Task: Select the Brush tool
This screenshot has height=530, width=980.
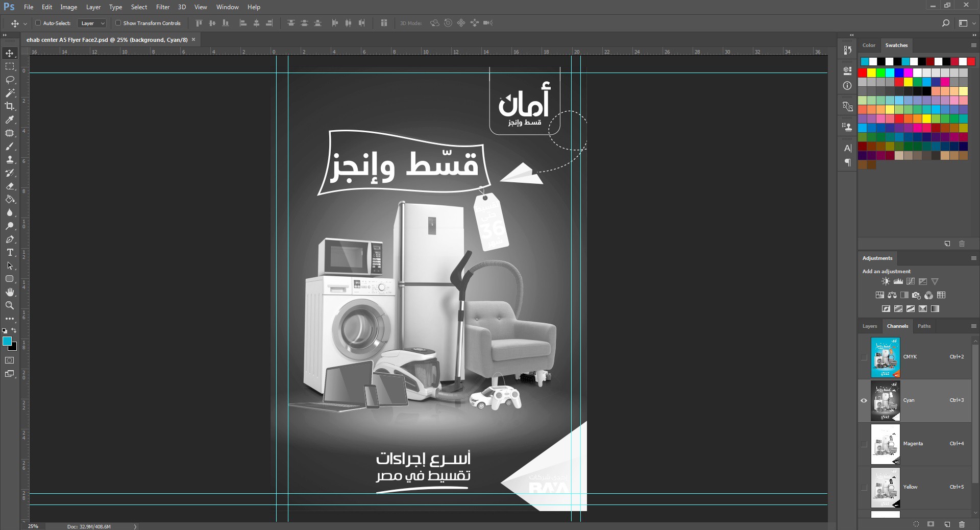Action: pos(10,147)
